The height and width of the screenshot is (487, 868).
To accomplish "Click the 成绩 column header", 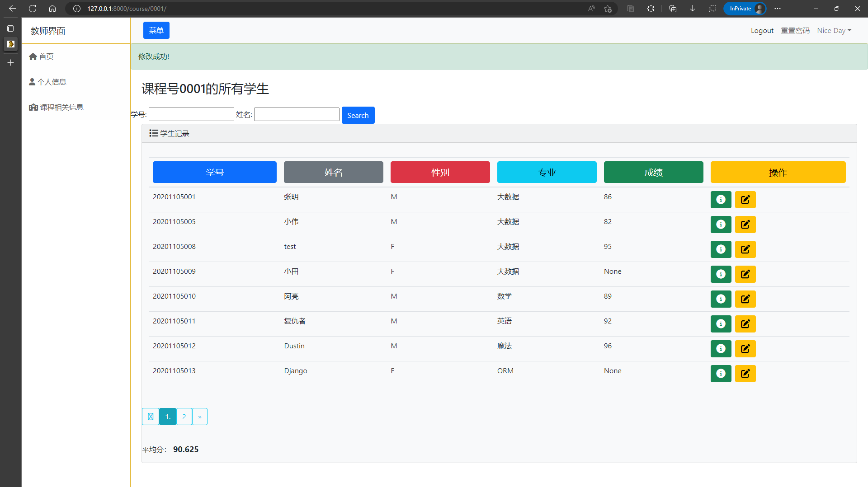I will click(654, 172).
